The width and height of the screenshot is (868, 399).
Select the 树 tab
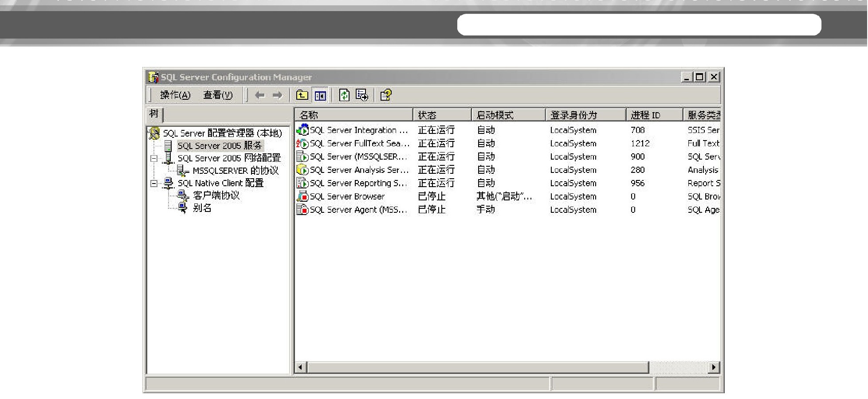pos(154,114)
